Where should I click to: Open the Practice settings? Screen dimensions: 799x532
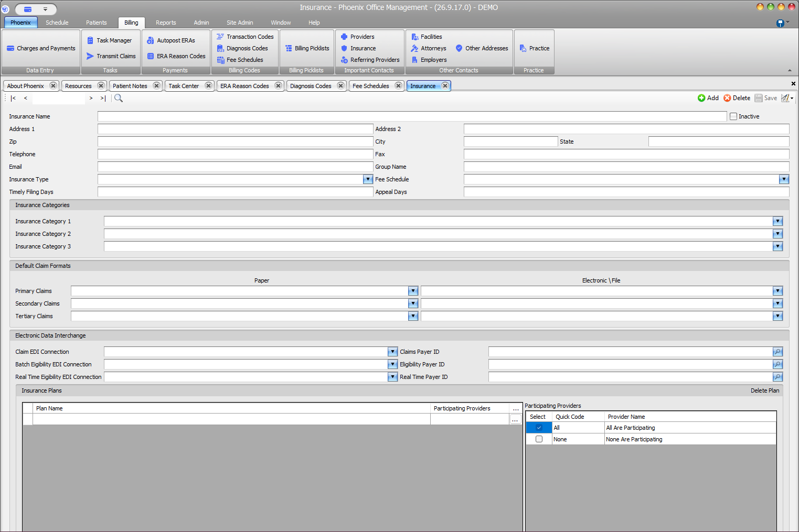coord(534,48)
